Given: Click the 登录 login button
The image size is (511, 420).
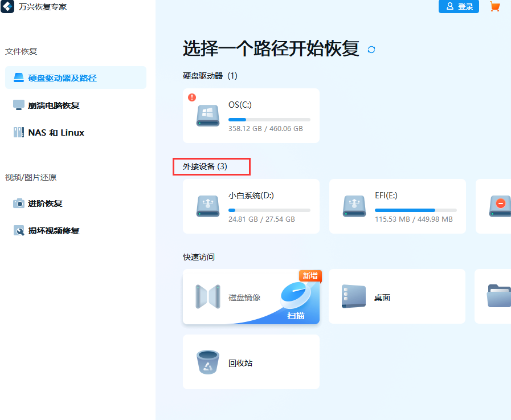Looking at the screenshot, I should 459,7.
